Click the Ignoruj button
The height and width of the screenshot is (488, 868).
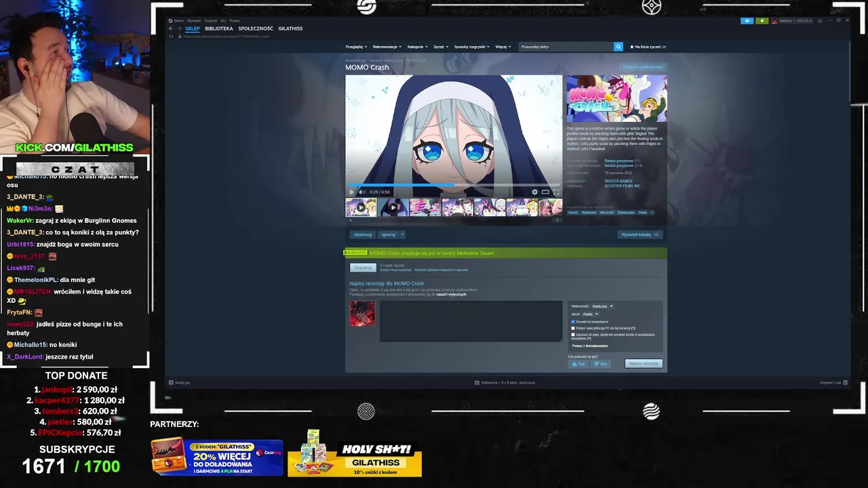(x=388, y=235)
